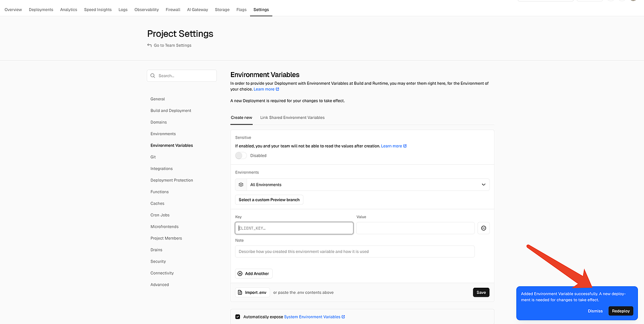Click the file icon in Import .env
644x324 pixels.
(240, 292)
